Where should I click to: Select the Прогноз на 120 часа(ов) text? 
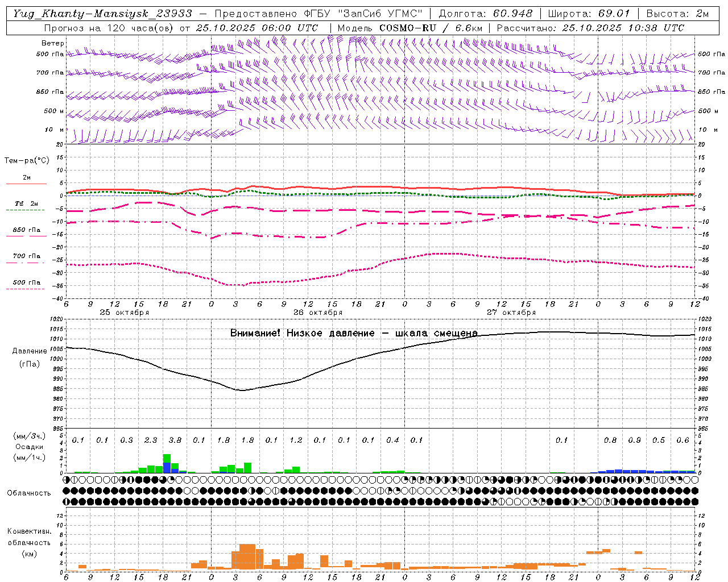click(x=109, y=28)
